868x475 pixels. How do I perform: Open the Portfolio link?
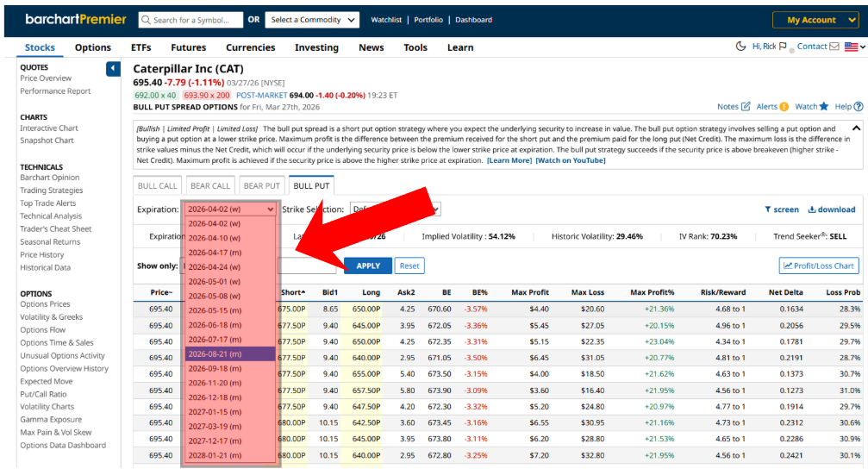pos(428,20)
